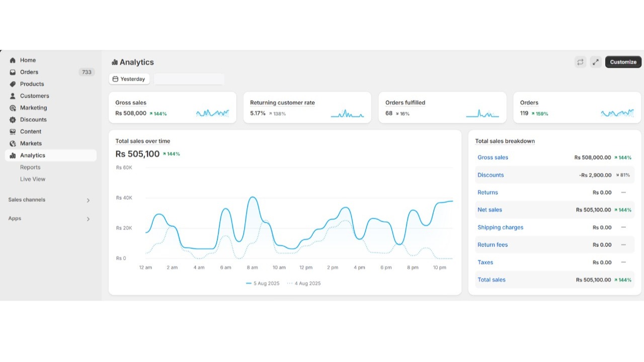The width and height of the screenshot is (644, 362).
Task: Toggle the 4 Aug 2025 legend series
Action: pyautogui.click(x=304, y=284)
